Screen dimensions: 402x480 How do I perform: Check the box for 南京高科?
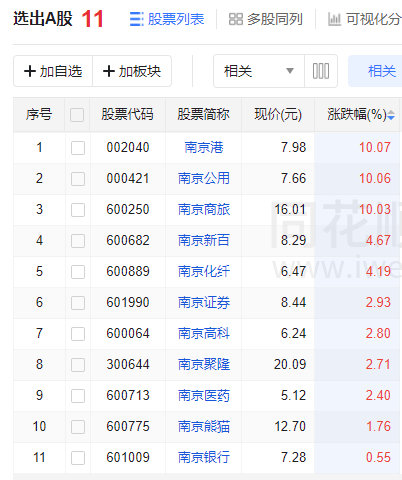coord(78,334)
